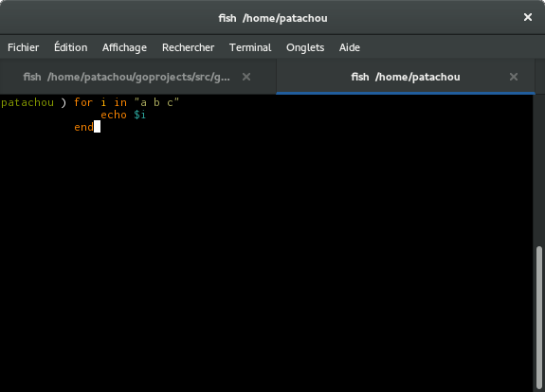Open the Affichage menu

124,47
